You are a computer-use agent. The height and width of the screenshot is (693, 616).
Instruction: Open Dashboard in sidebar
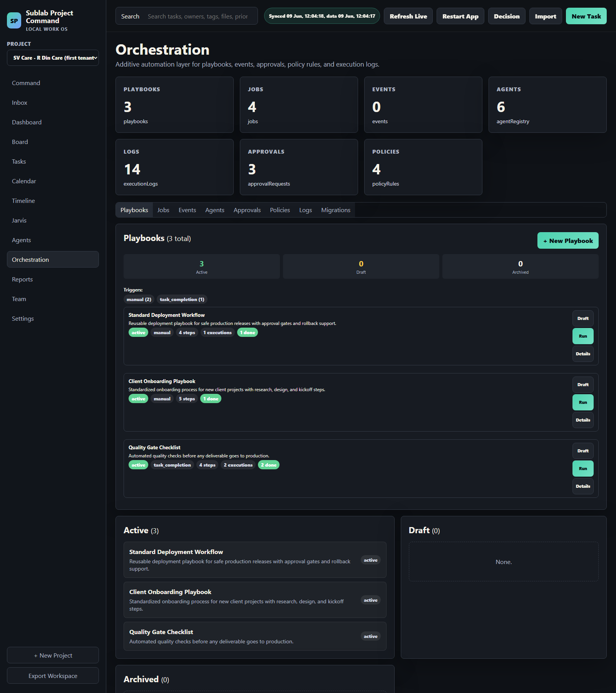pos(53,122)
